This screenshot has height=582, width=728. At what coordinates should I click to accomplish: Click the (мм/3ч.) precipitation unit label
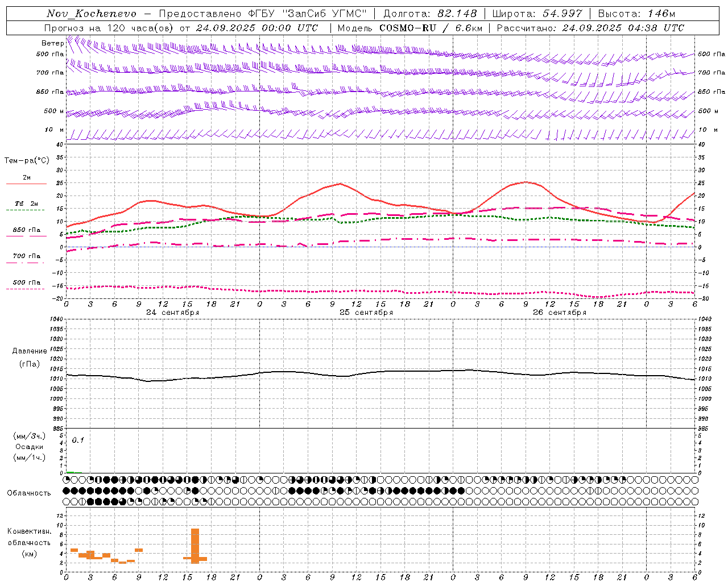pos(30,436)
